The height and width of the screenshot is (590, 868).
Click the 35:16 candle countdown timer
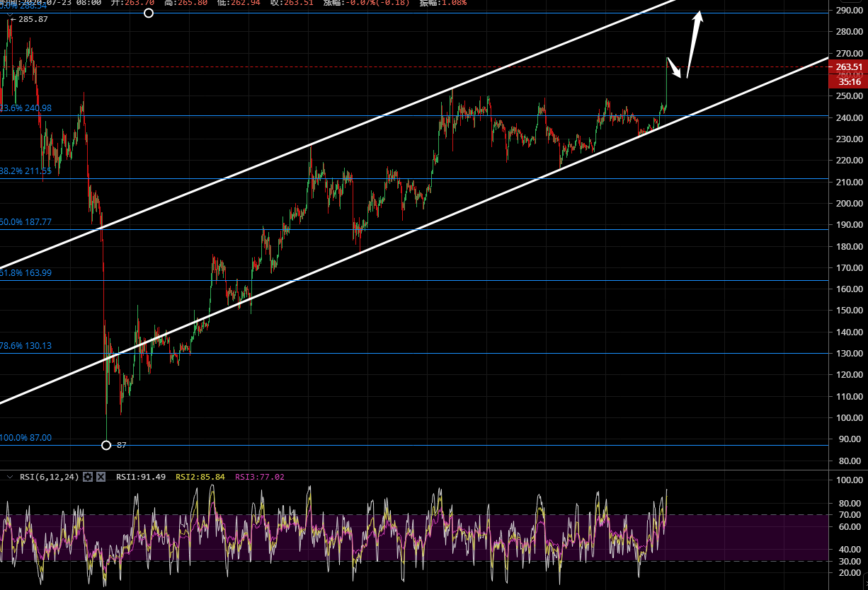pyautogui.click(x=847, y=81)
